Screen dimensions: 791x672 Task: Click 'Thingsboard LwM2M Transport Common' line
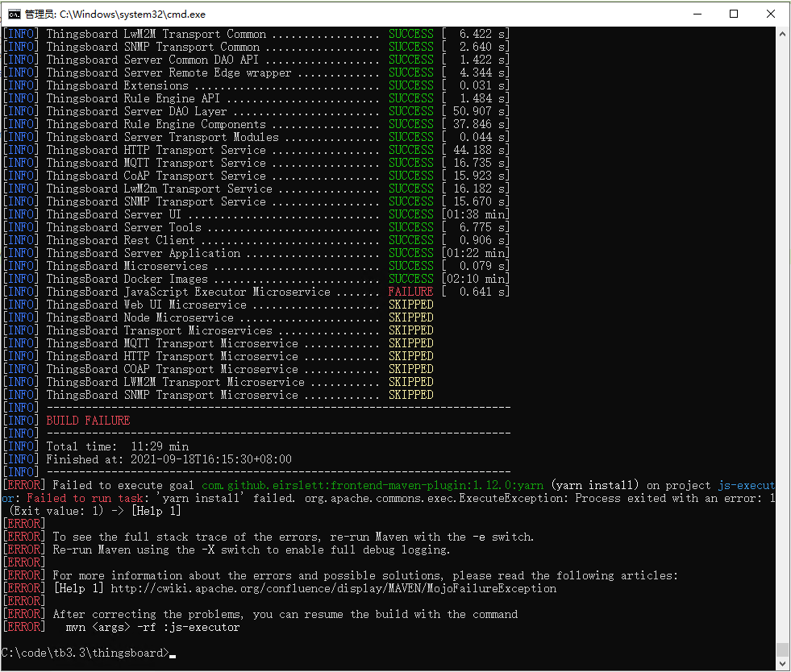click(256, 34)
